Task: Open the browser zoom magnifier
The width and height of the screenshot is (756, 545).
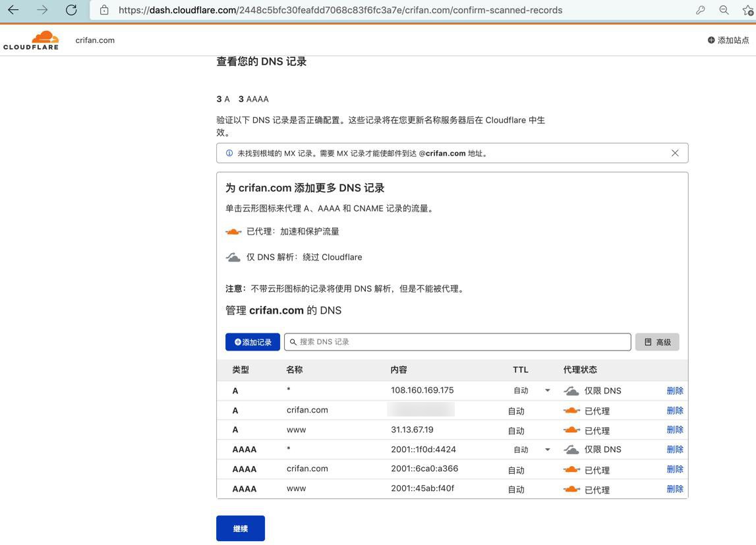Action: click(724, 10)
